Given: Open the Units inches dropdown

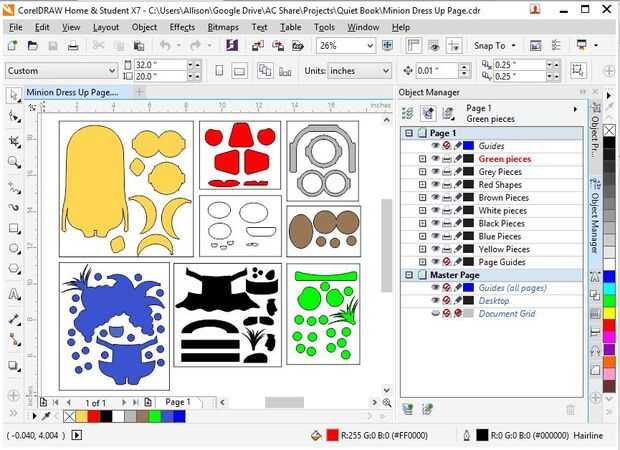Looking at the screenshot, I should 386,71.
